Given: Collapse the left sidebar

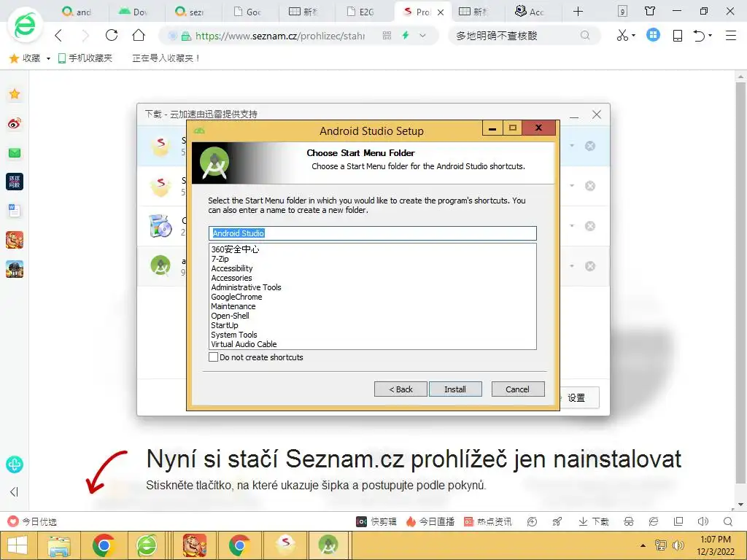Looking at the screenshot, I should [15, 491].
